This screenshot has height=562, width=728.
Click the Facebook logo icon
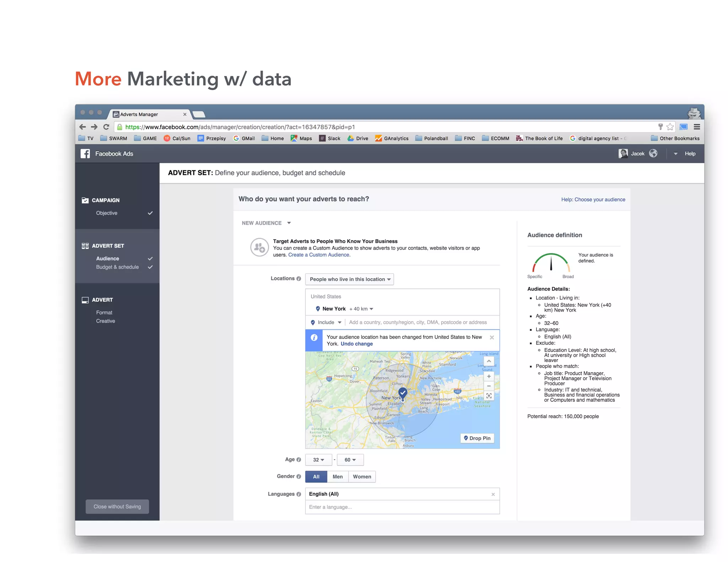(x=85, y=153)
